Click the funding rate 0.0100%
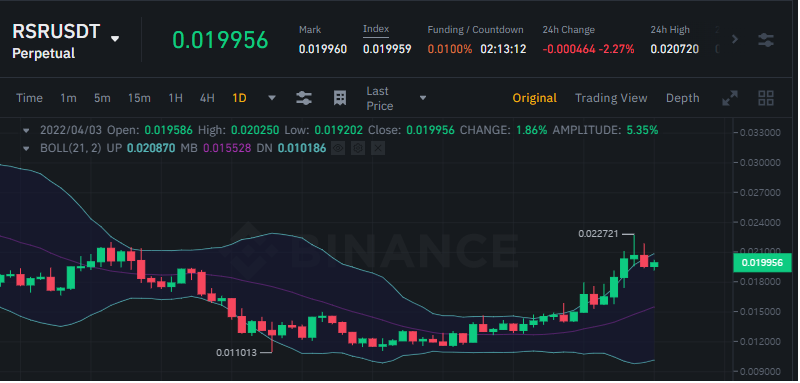 pyautogui.click(x=450, y=49)
